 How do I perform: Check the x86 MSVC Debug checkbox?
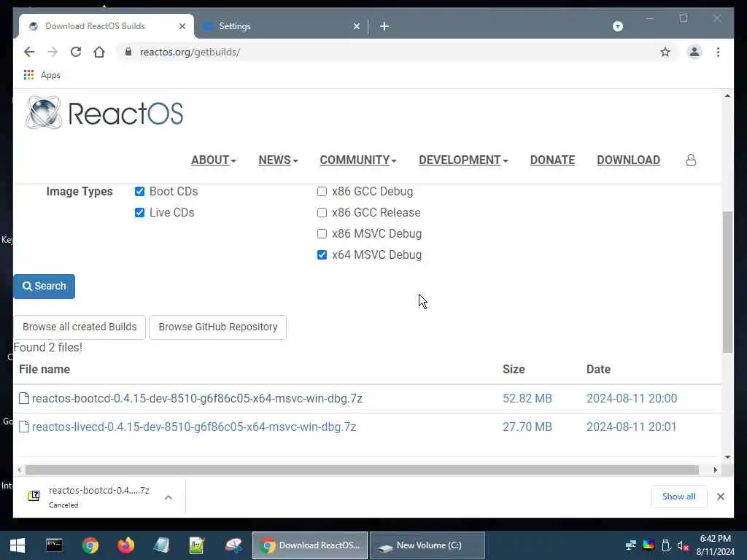[322, 234]
